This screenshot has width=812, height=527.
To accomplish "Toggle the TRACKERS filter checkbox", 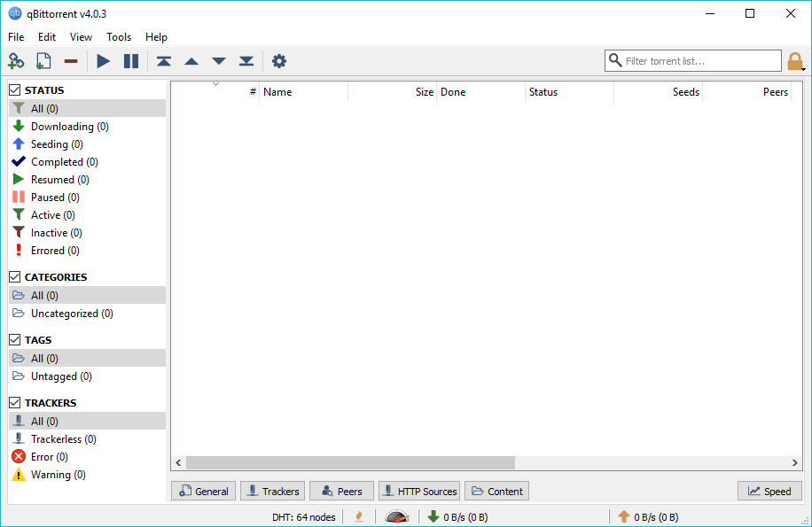I will (13, 402).
